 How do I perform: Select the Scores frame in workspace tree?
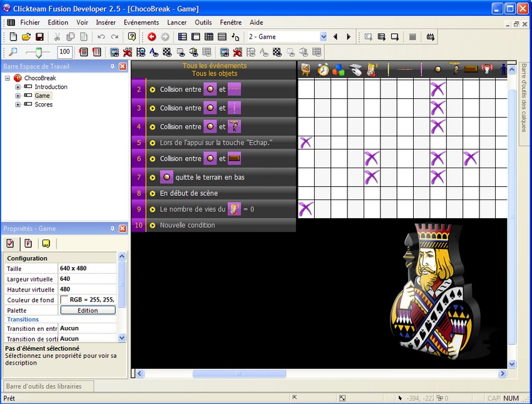(x=43, y=104)
